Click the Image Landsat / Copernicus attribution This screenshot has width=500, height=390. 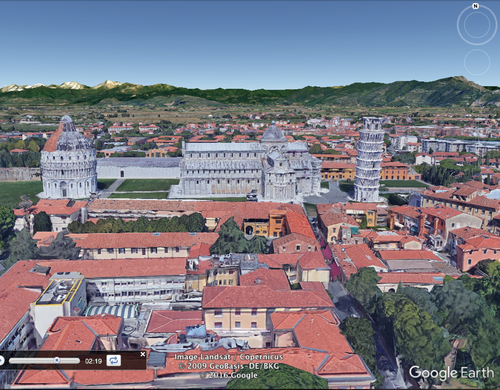pyautogui.click(x=229, y=357)
